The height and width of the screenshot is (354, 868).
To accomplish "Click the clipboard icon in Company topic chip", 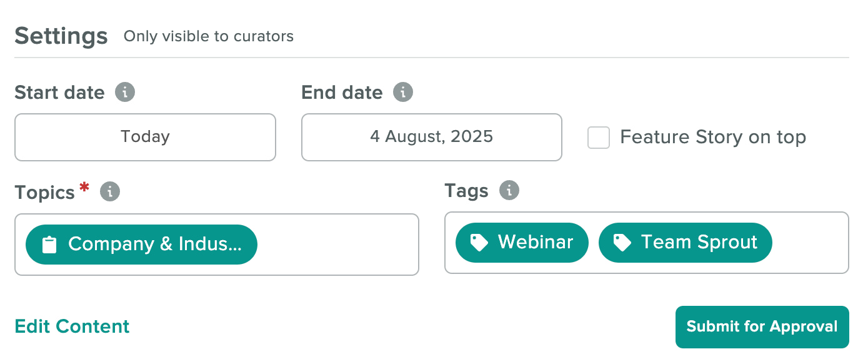I will pyautogui.click(x=49, y=245).
